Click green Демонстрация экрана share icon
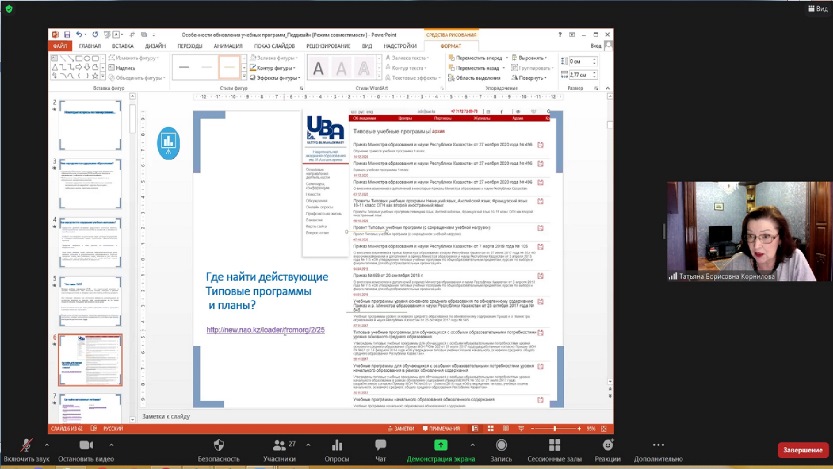 point(440,444)
